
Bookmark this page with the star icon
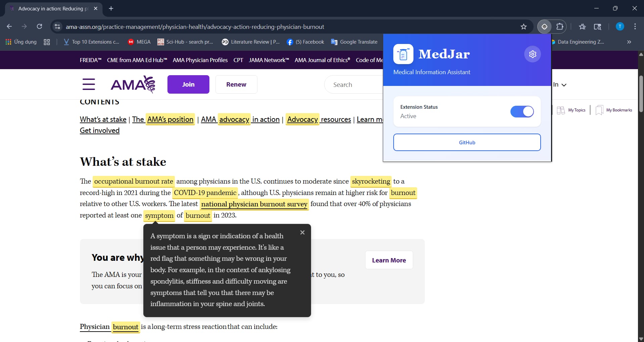(x=524, y=27)
